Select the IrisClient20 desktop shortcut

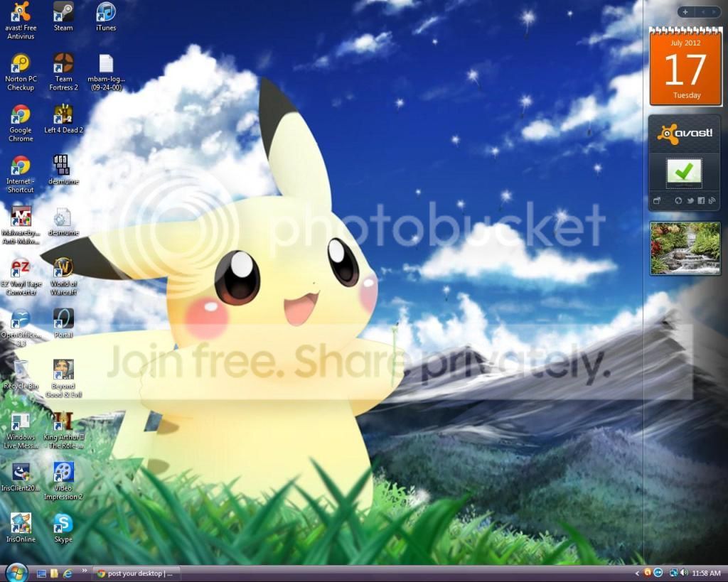pyautogui.click(x=21, y=477)
